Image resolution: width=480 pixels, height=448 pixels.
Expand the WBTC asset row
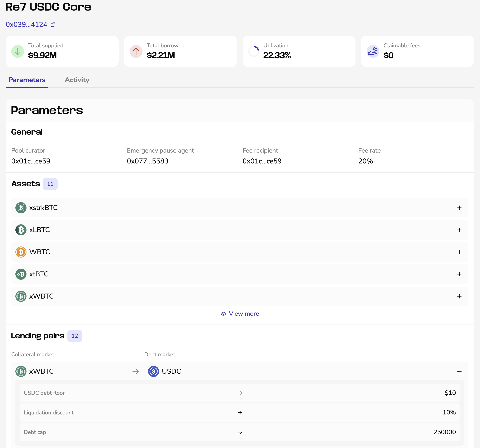click(x=459, y=252)
